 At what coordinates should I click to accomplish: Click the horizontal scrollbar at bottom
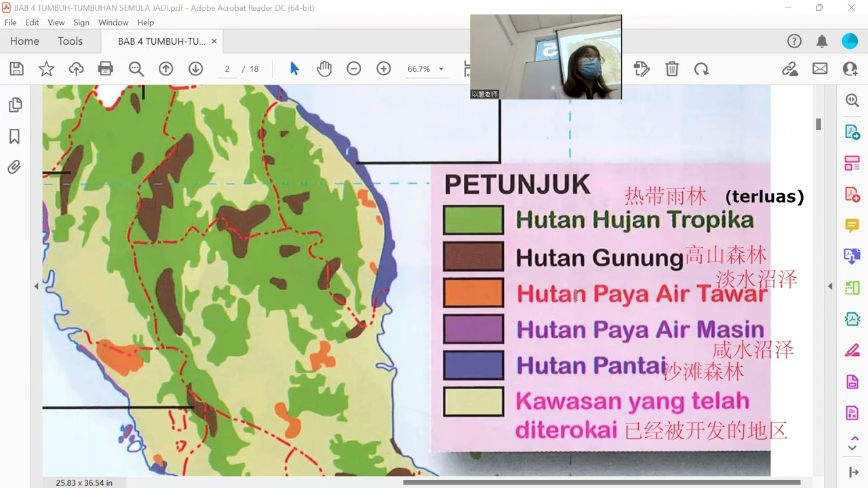(602, 483)
